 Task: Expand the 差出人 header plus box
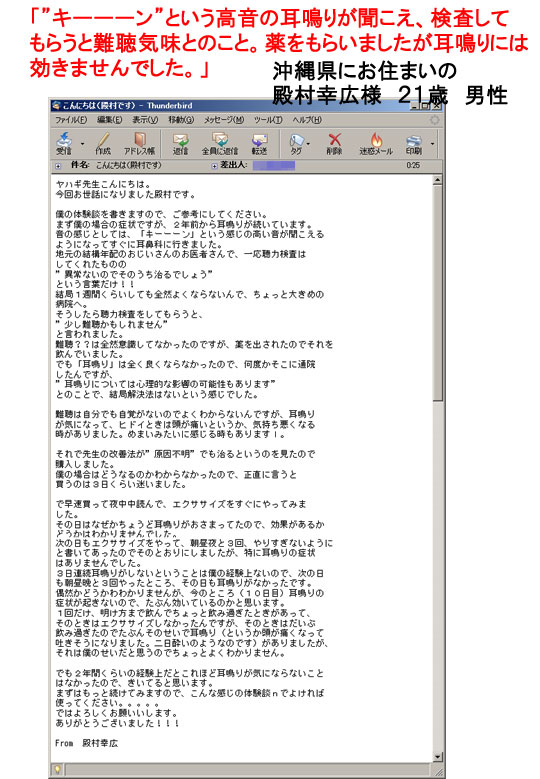pyautogui.click(x=214, y=166)
